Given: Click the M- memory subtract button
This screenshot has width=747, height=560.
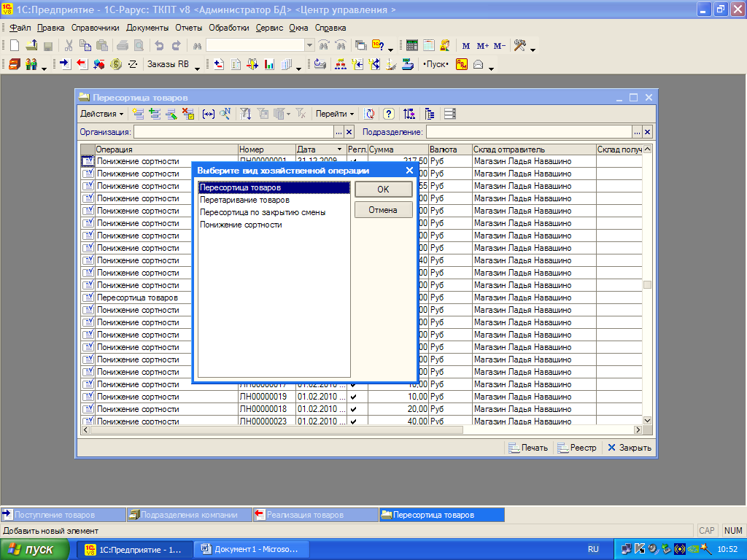Looking at the screenshot, I should (499, 46).
